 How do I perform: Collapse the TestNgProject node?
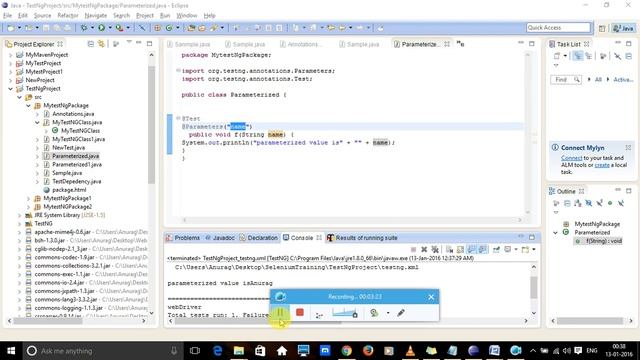(x=11, y=89)
